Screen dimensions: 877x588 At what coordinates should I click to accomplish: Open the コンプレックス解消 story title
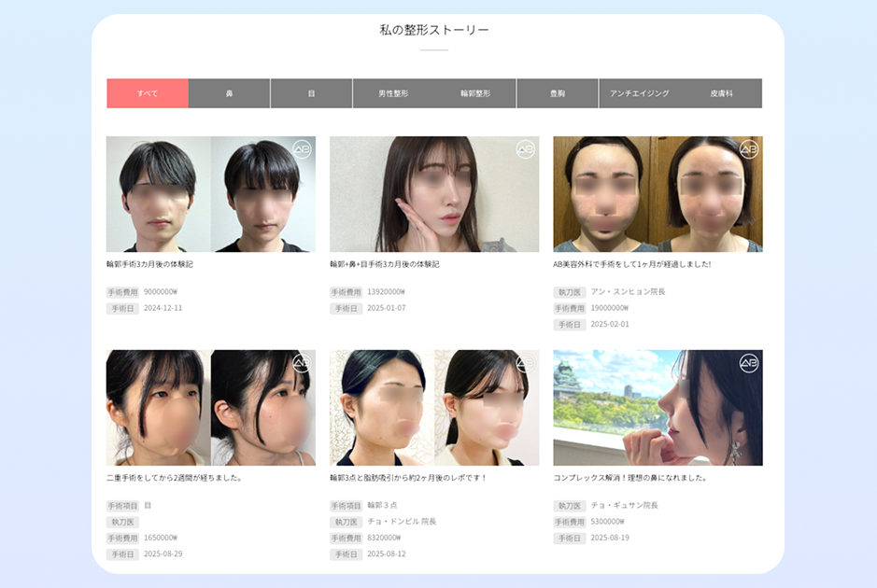[629, 478]
